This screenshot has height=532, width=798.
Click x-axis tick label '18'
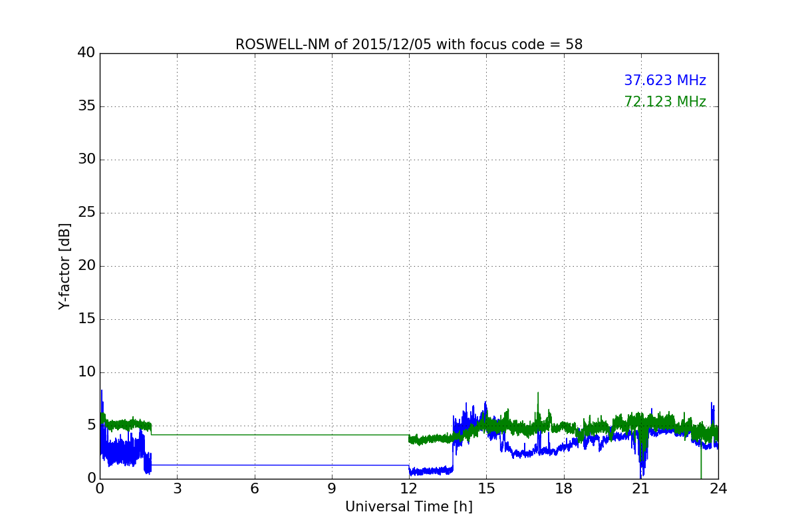(x=564, y=488)
